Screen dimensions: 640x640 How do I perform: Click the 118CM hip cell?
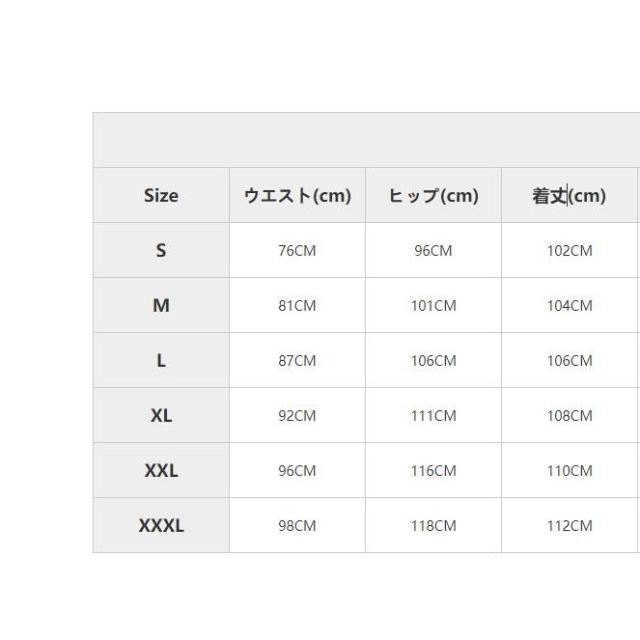point(433,526)
